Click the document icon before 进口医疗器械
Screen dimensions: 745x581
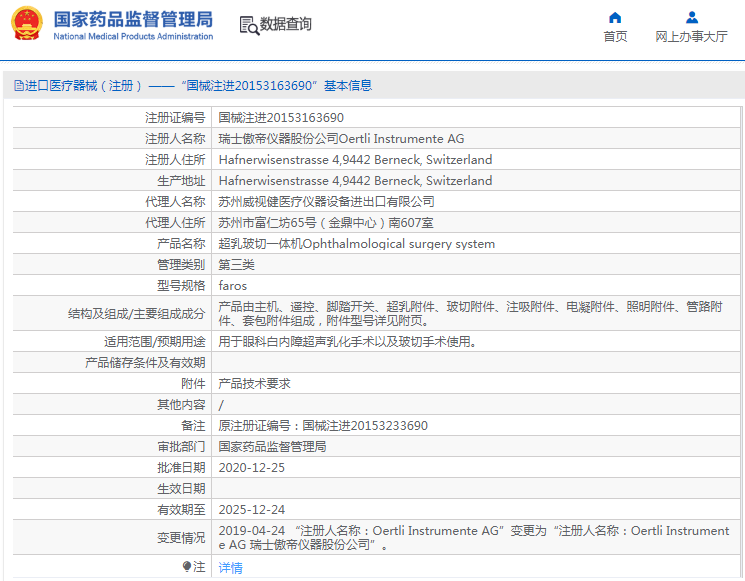point(19,86)
